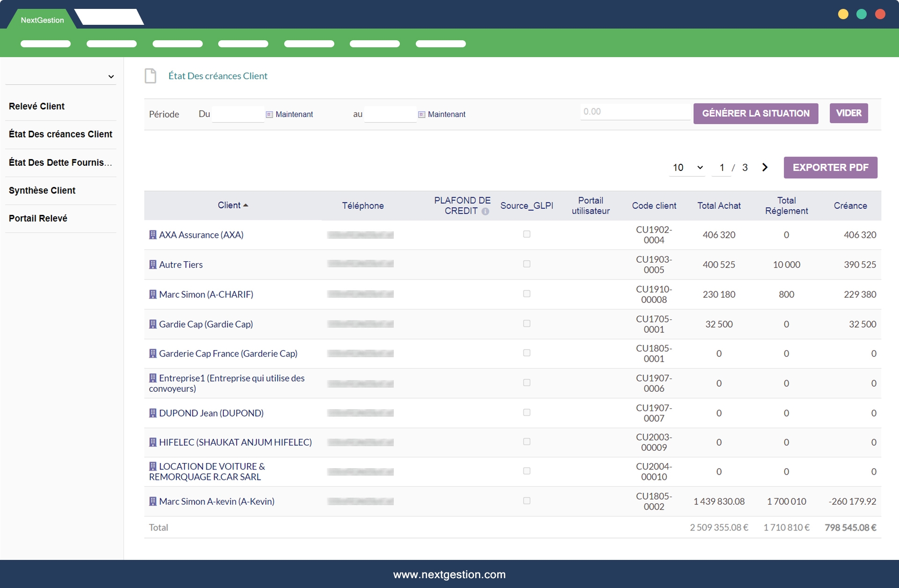This screenshot has width=899, height=588.
Task: Click the GÉNÉRER LA SITUATION button
Action: tap(755, 113)
